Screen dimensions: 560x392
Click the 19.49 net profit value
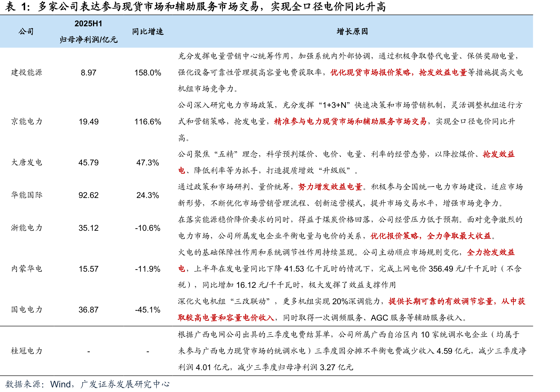pos(89,122)
